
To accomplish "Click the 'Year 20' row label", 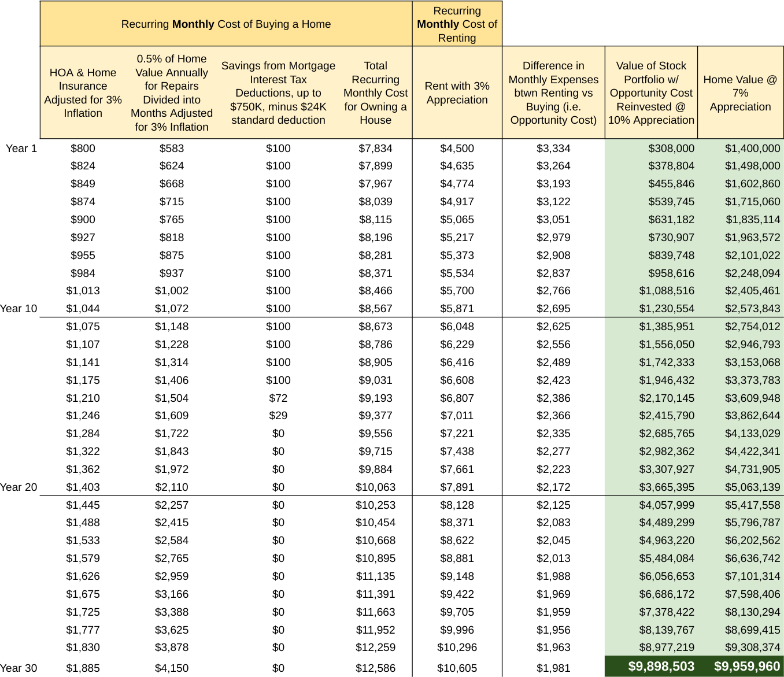I will [x=19, y=487].
